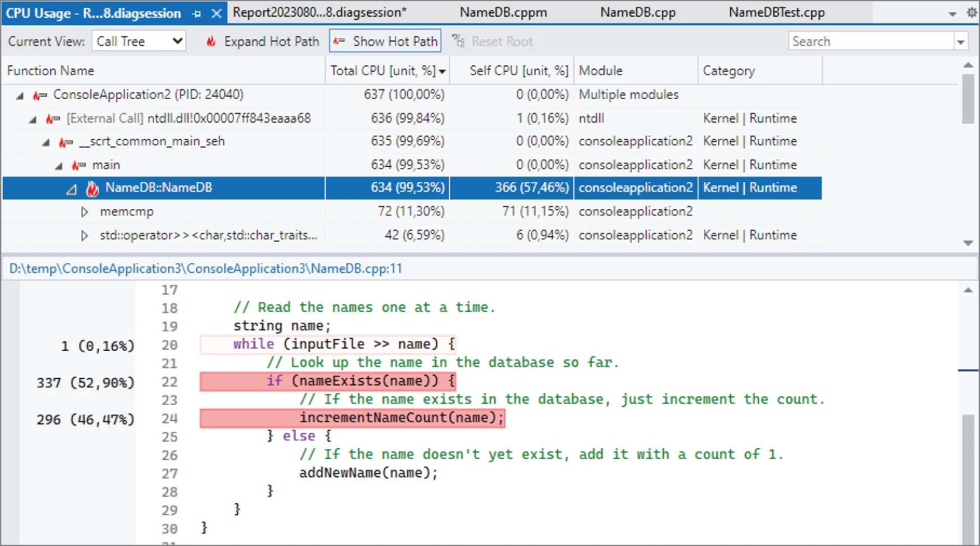The image size is (980, 546).
Task: Click the hot path icon on the External Call row
Action: coord(52,118)
